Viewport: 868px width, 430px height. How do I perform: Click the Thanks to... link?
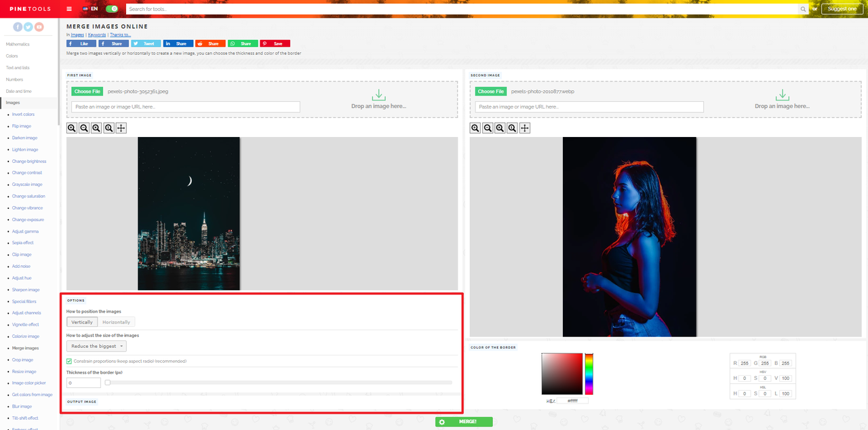point(121,35)
